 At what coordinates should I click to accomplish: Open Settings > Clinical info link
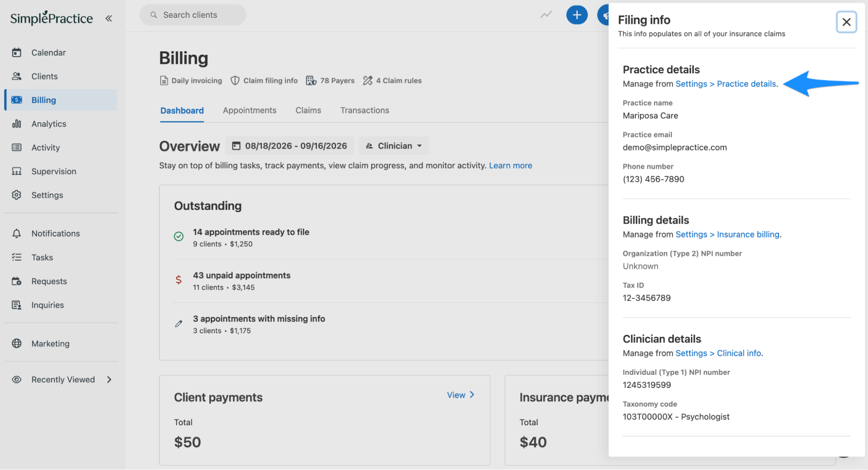718,354
